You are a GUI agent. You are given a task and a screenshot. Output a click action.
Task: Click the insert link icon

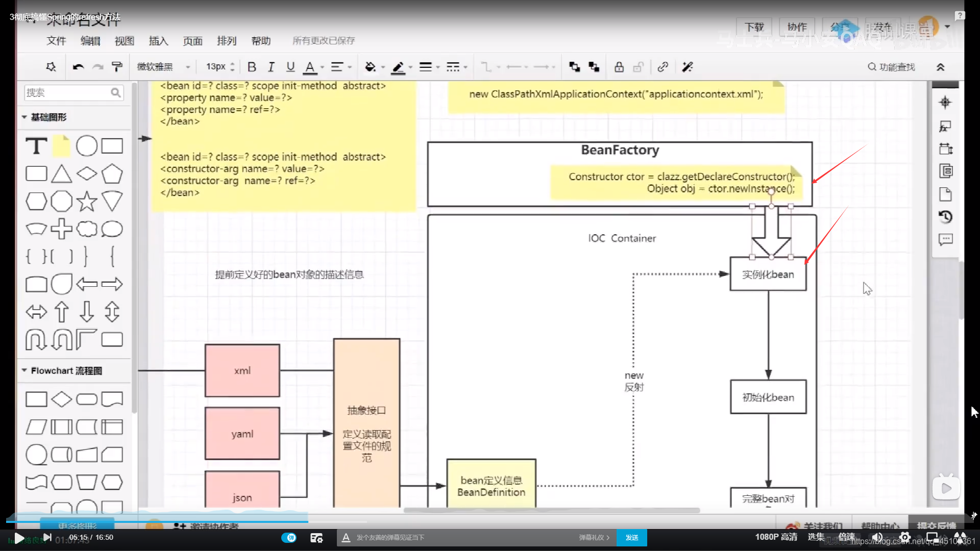click(663, 67)
